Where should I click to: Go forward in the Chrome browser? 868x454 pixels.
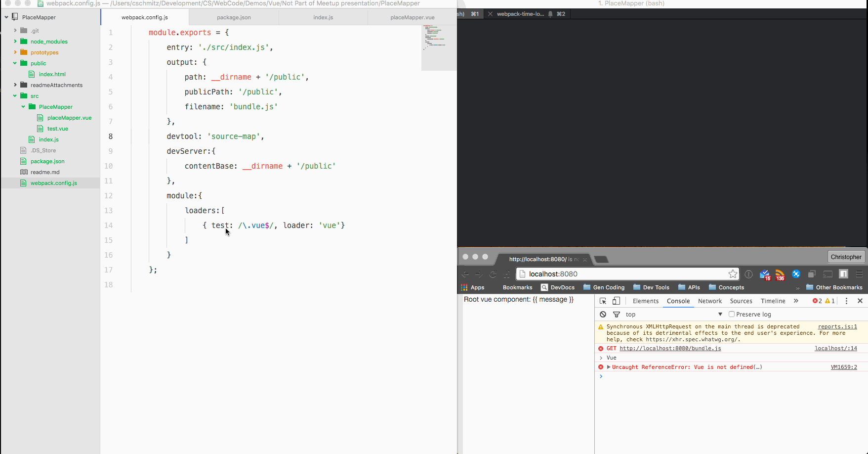(x=479, y=274)
